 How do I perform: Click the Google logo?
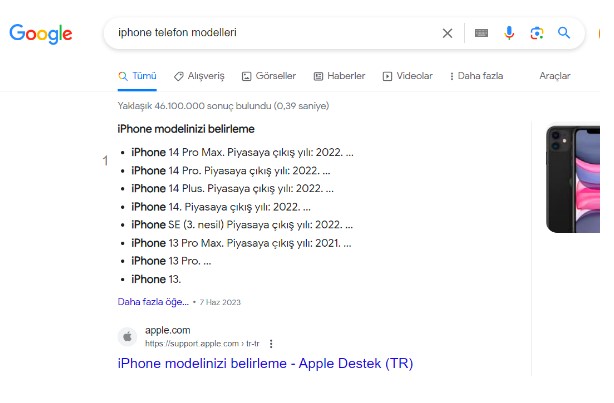tap(41, 33)
